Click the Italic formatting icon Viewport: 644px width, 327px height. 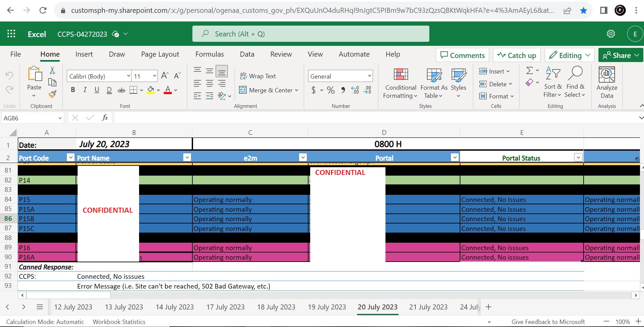pos(85,90)
